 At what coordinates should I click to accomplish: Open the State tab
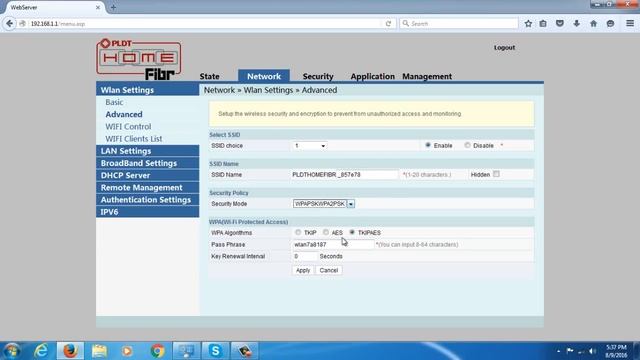(x=209, y=76)
